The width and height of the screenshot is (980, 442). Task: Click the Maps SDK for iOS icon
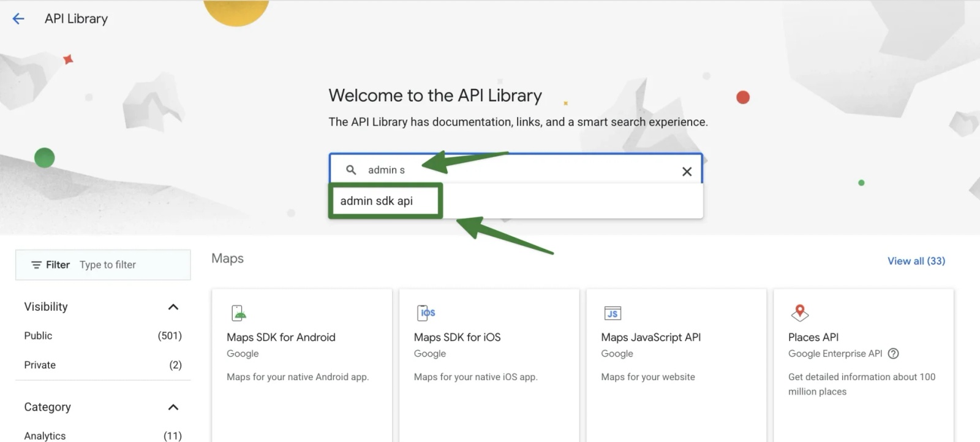point(426,313)
